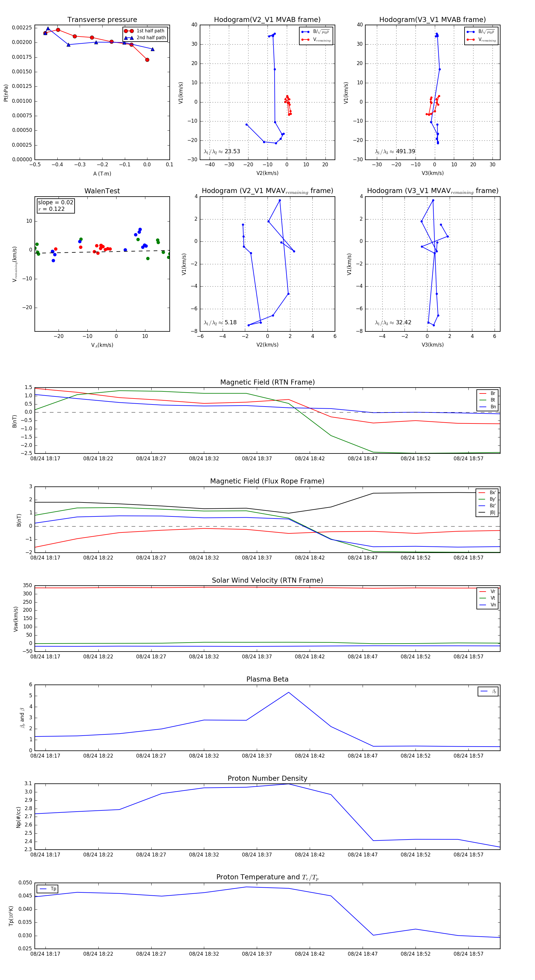Viewport: 535px width, 980px height.
Task: Click the 'Tp' legend entry
Action: pyautogui.click(x=48, y=889)
